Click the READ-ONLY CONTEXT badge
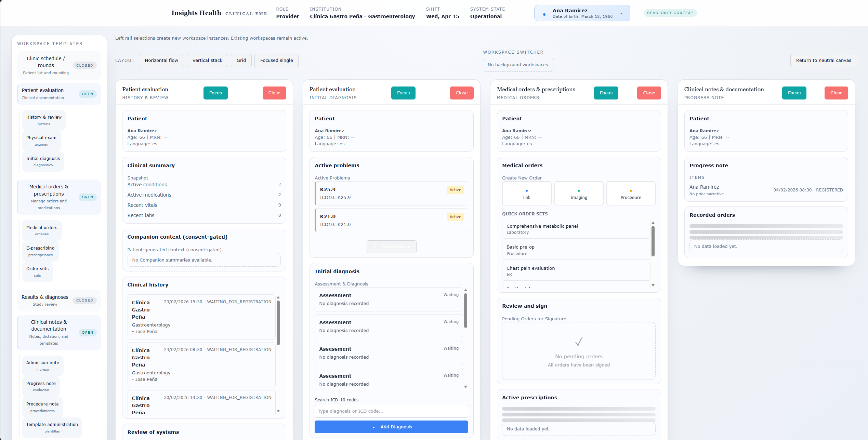868x440 pixels. pos(670,13)
